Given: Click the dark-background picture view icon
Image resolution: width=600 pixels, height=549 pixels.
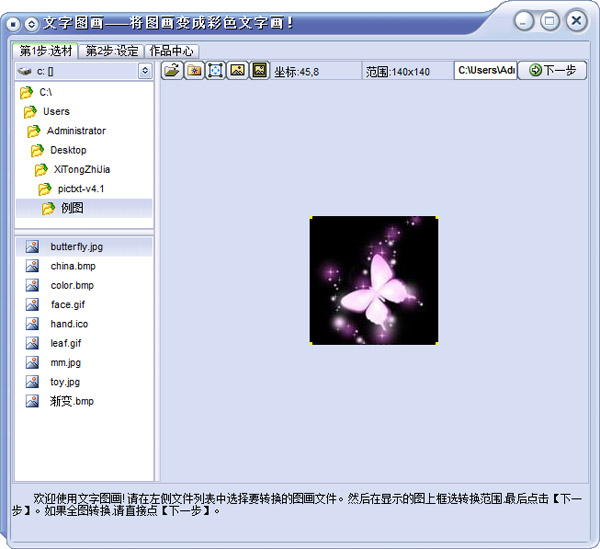Looking at the screenshot, I should coord(260,70).
